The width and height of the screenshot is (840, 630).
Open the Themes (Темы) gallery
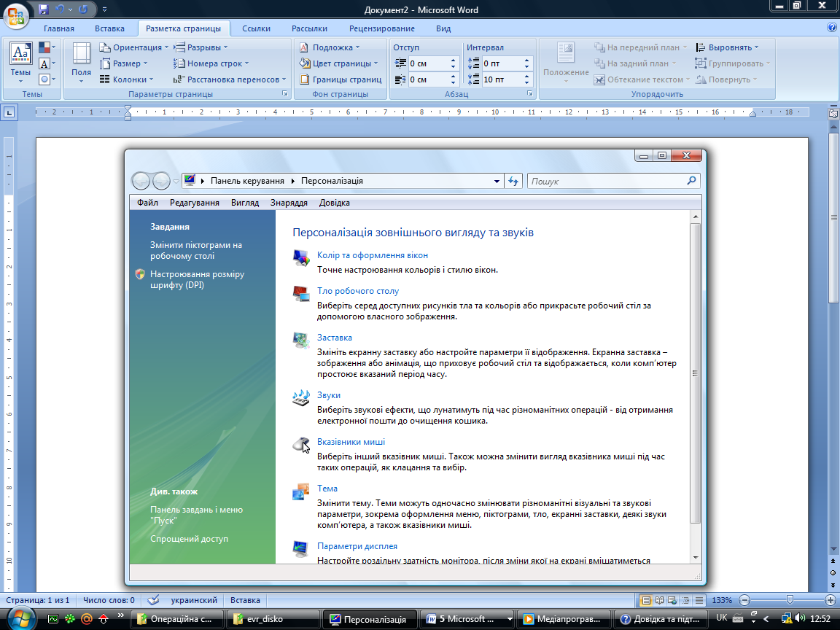point(20,62)
